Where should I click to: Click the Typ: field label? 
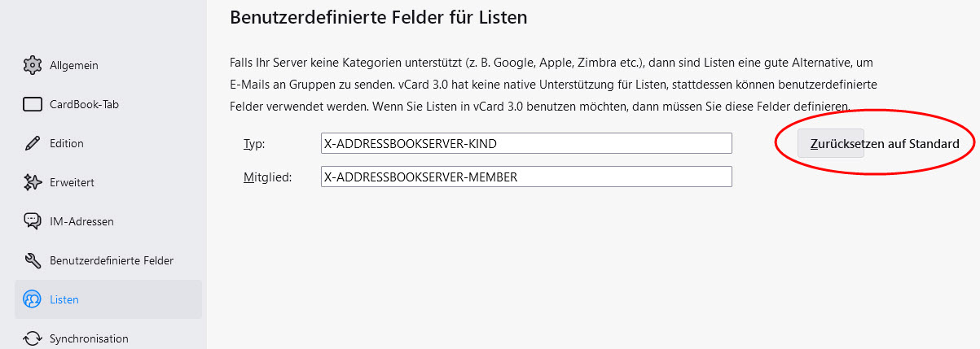tap(254, 144)
